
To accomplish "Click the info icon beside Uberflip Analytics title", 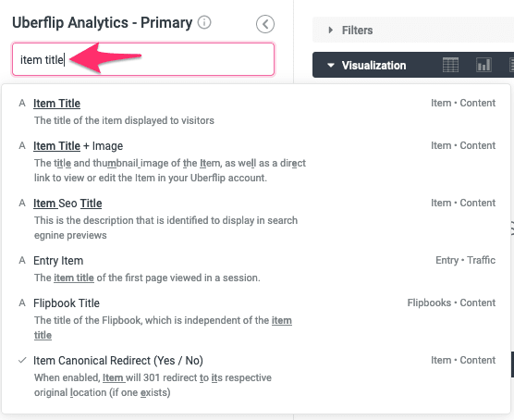I will click(x=204, y=22).
